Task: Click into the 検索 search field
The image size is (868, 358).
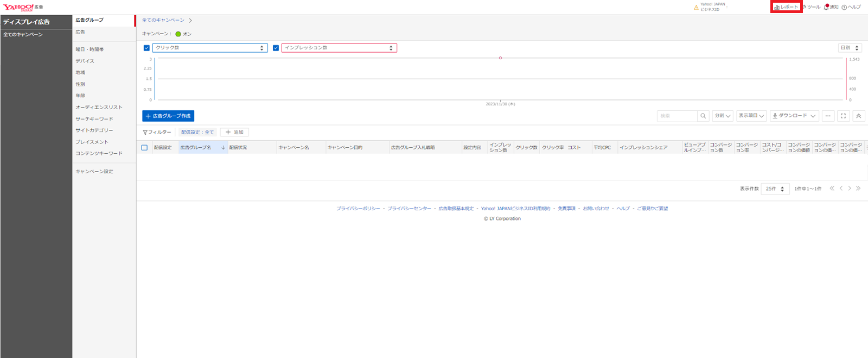Action: 677,116
